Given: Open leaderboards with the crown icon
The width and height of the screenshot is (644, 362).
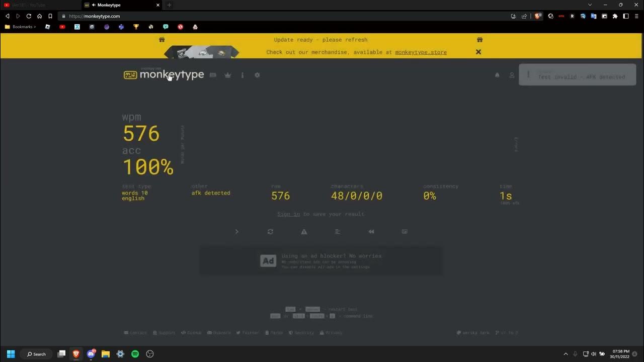Looking at the screenshot, I should 228,75.
